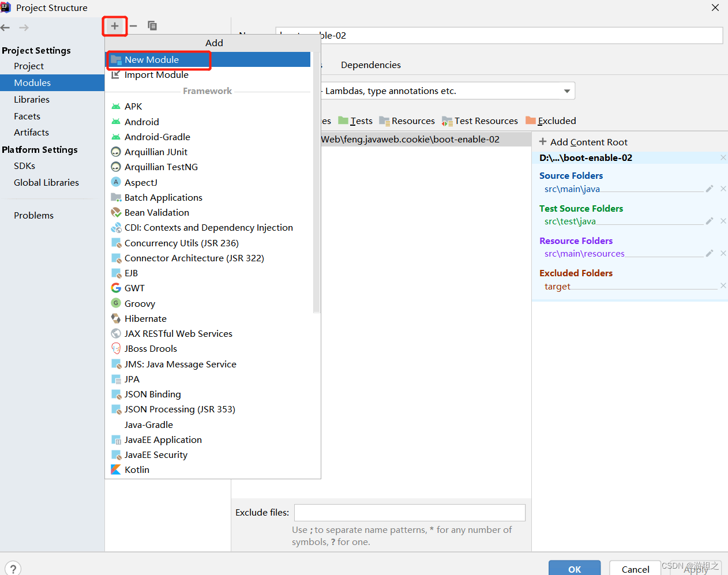
Task: Remove src\main\java source folder
Action: [x=723, y=189]
